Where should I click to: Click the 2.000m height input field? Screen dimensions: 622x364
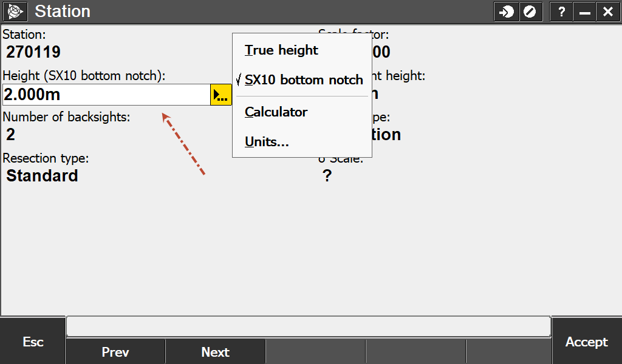pos(106,95)
